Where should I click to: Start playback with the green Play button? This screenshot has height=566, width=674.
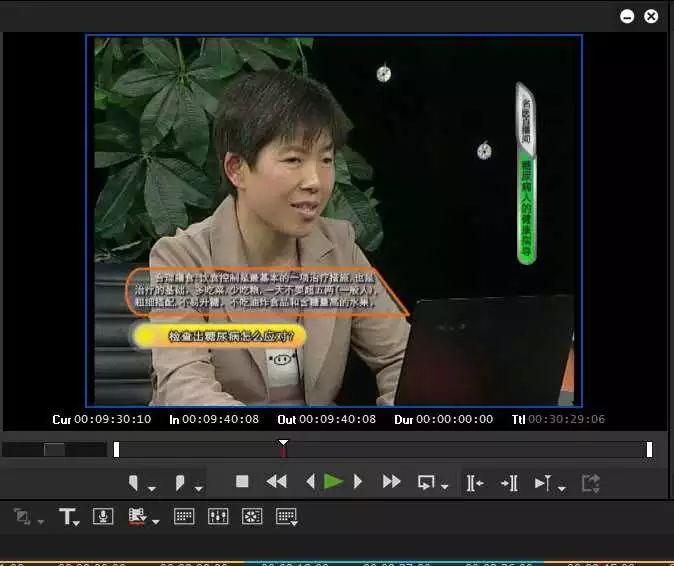tap(333, 481)
